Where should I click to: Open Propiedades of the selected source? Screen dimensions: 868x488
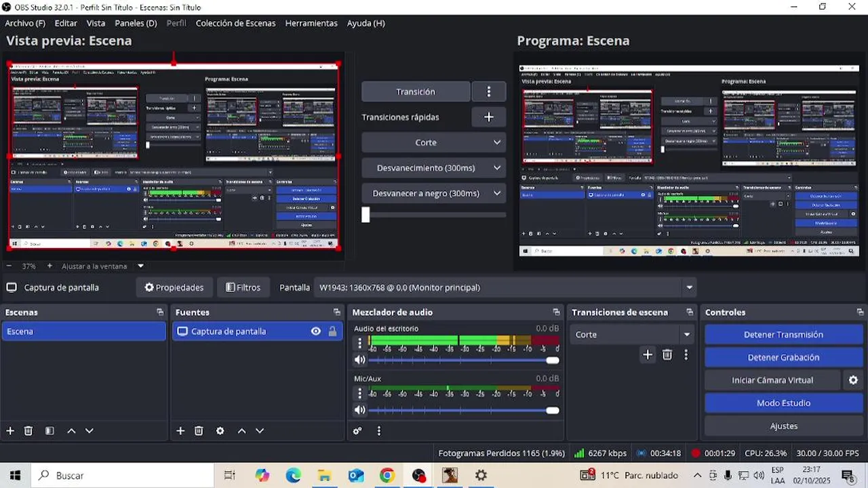174,287
